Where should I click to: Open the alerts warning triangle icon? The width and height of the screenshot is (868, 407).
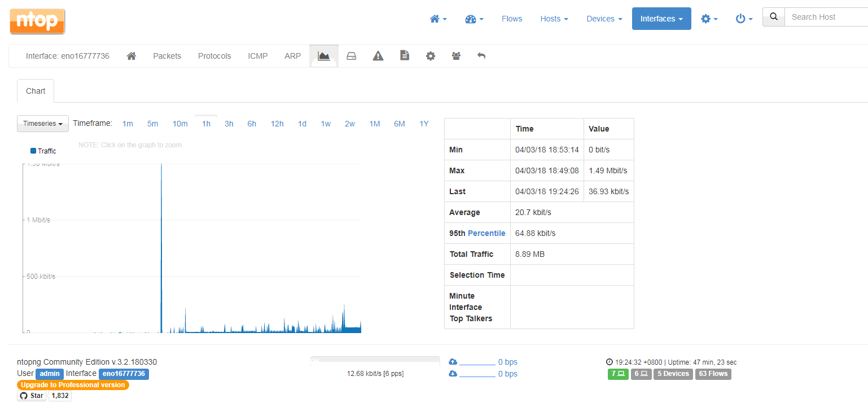378,56
